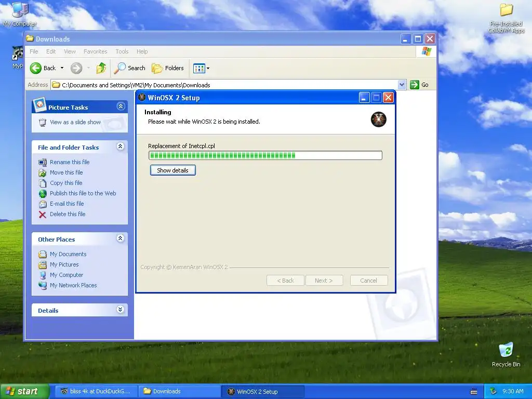This screenshot has width=532, height=399.
Task: Click the E-mail this file icon
Action: pyautogui.click(x=43, y=204)
